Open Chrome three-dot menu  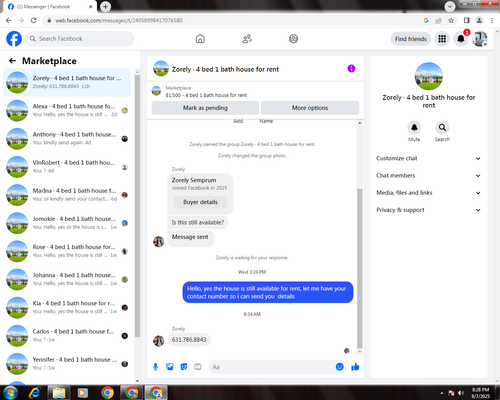(492, 20)
